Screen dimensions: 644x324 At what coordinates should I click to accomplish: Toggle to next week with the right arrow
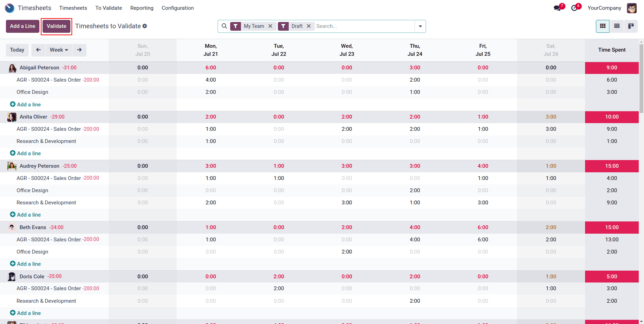click(79, 50)
